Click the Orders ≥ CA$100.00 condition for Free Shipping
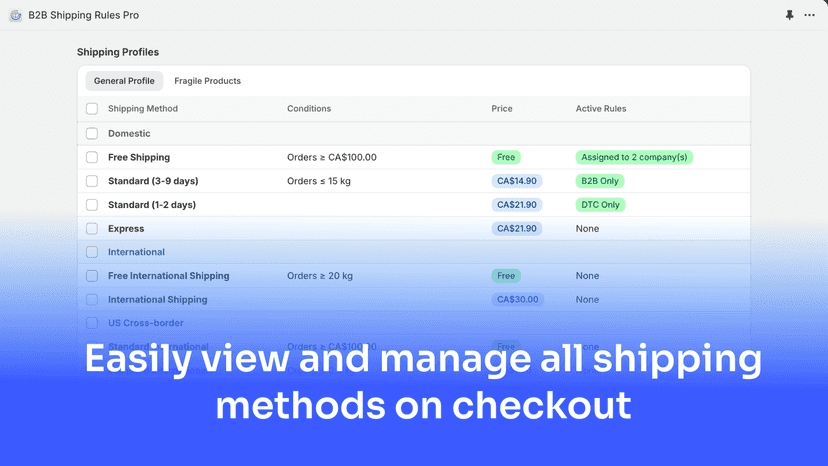Viewport: 828px width, 466px height. (332, 157)
